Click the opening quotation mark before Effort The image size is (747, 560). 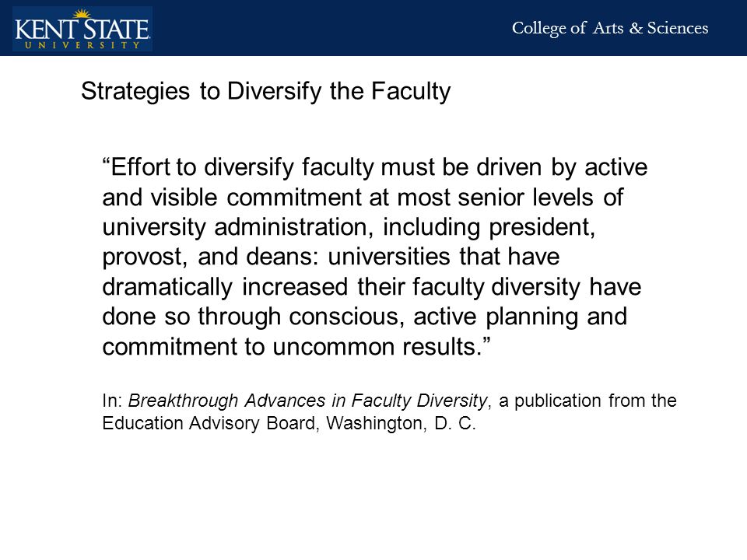click(x=107, y=161)
